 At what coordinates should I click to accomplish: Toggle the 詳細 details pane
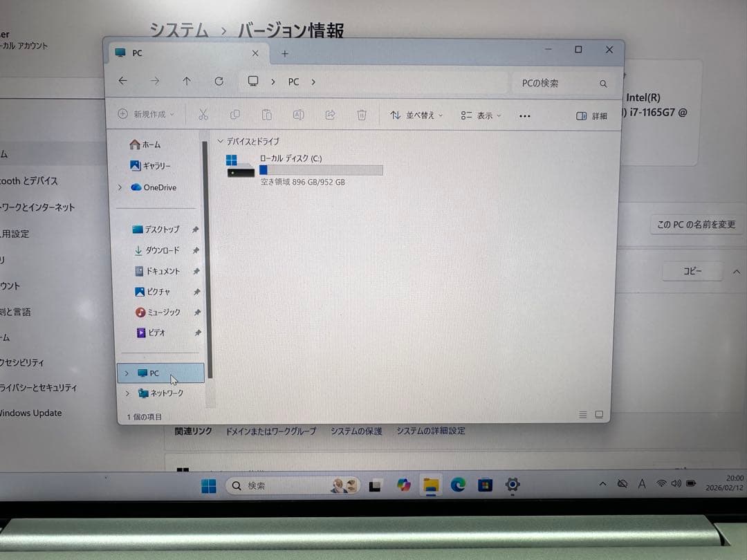tap(591, 116)
